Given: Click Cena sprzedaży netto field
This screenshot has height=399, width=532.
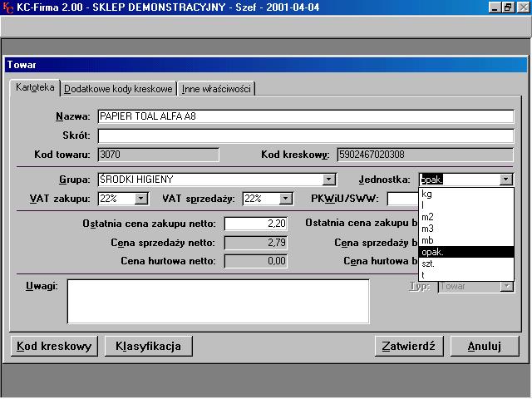Looking at the screenshot, I should (256, 243).
